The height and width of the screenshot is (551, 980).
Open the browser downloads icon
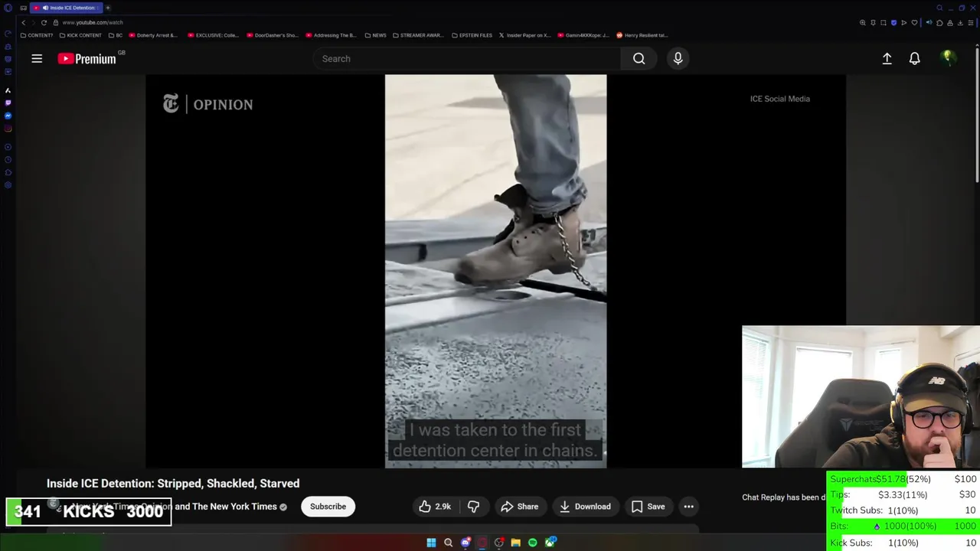tap(961, 23)
